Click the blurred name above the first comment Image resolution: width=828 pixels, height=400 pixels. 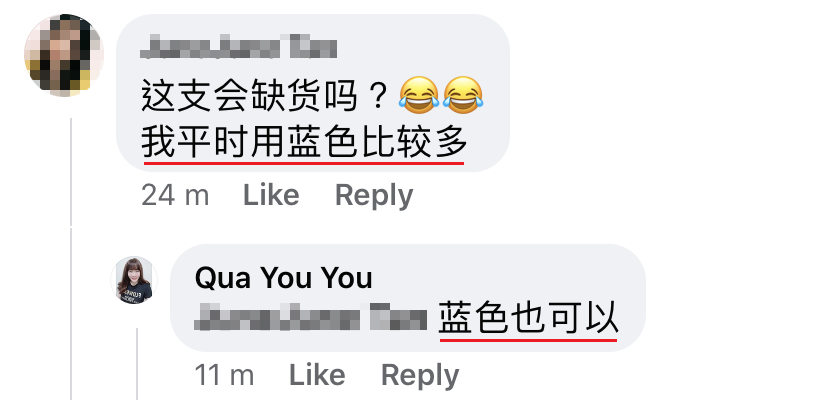pos(239,46)
